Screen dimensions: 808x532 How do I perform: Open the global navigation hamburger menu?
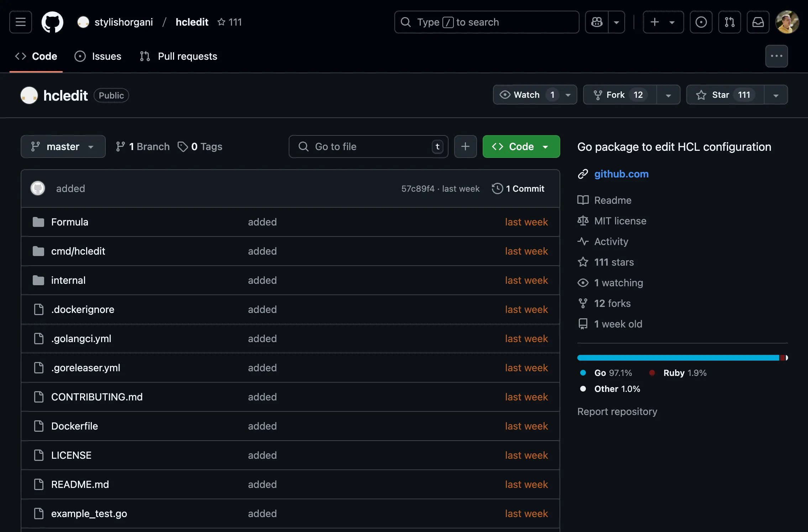[20, 22]
